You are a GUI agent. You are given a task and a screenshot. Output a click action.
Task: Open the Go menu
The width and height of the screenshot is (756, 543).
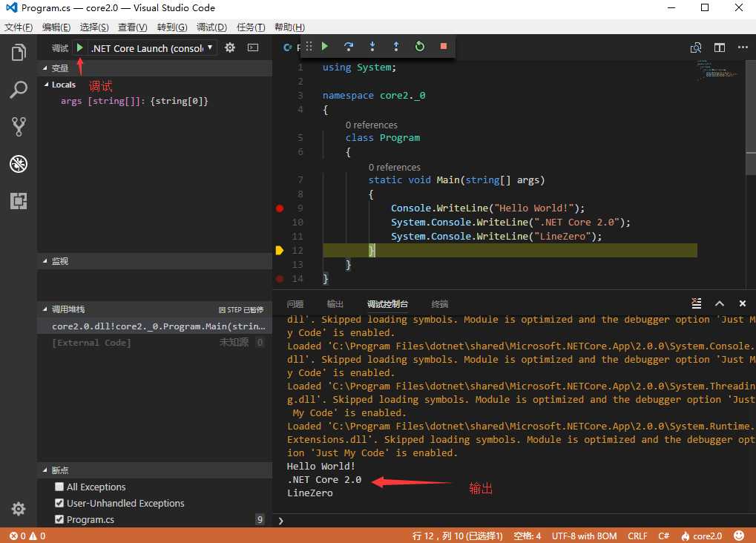click(x=172, y=27)
